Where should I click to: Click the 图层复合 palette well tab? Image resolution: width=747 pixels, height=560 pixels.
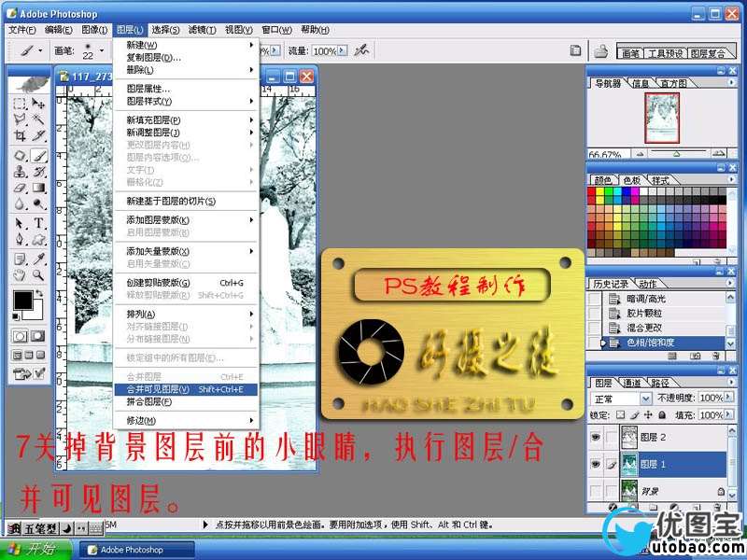[x=708, y=53]
